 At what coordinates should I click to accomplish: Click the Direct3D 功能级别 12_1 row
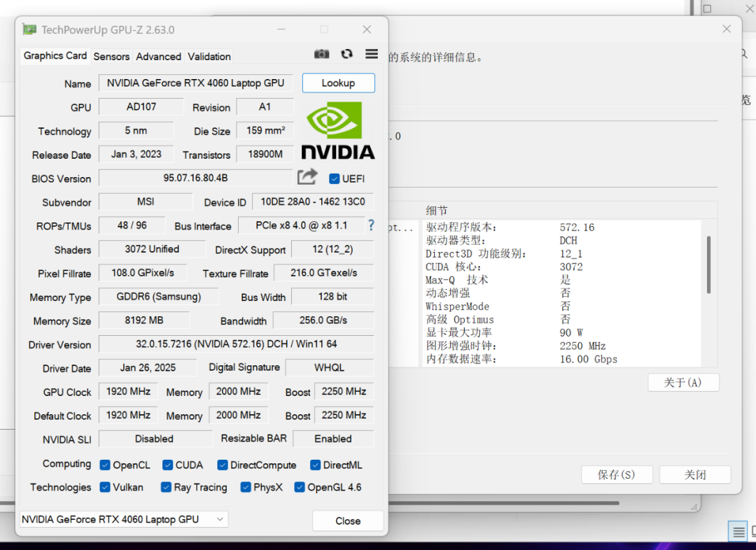pyautogui.click(x=561, y=253)
